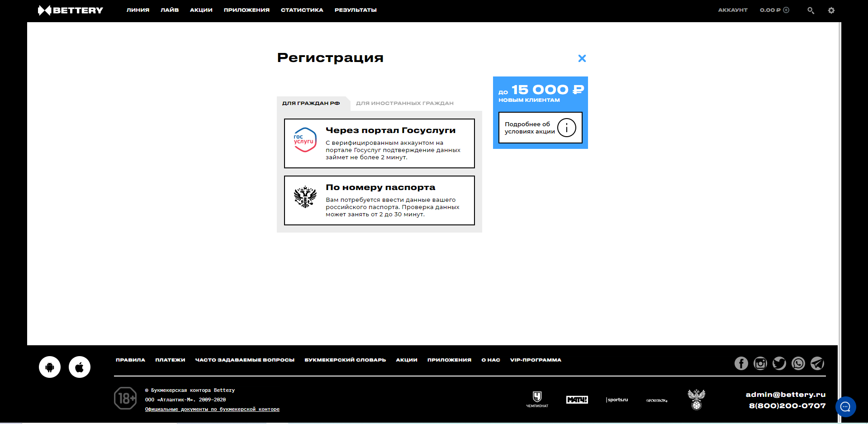Image resolution: width=868 pixels, height=424 pixels.
Task: Open АККАУНТ in header
Action: (733, 10)
